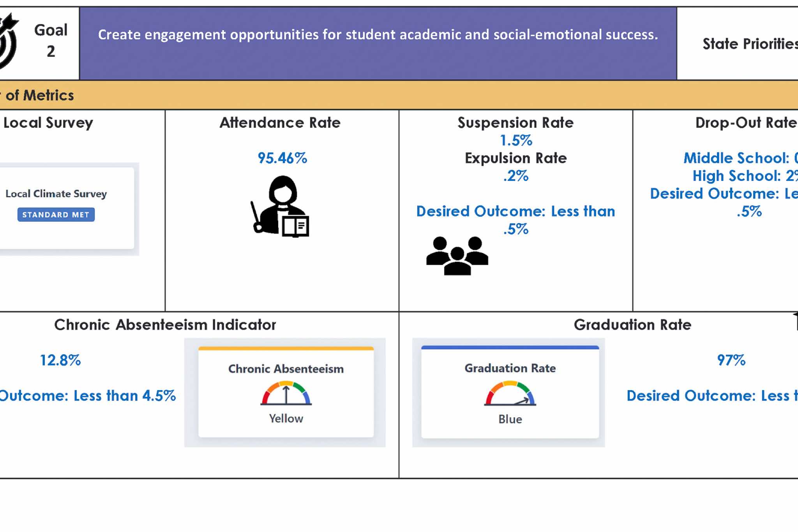The image size is (798, 532).
Task: Click the 95.46% attendance rate value
Action: 282,158
